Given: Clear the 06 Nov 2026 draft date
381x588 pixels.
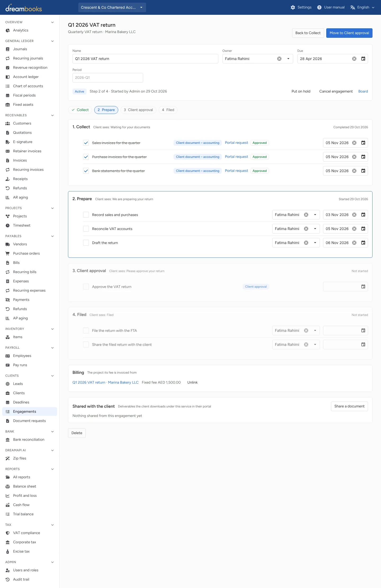Looking at the screenshot, I should tap(354, 243).
